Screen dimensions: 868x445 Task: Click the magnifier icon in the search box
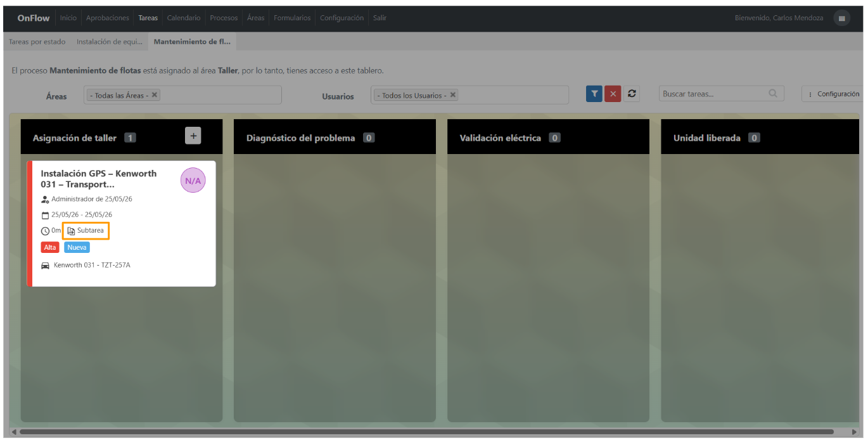(x=773, y=93)
